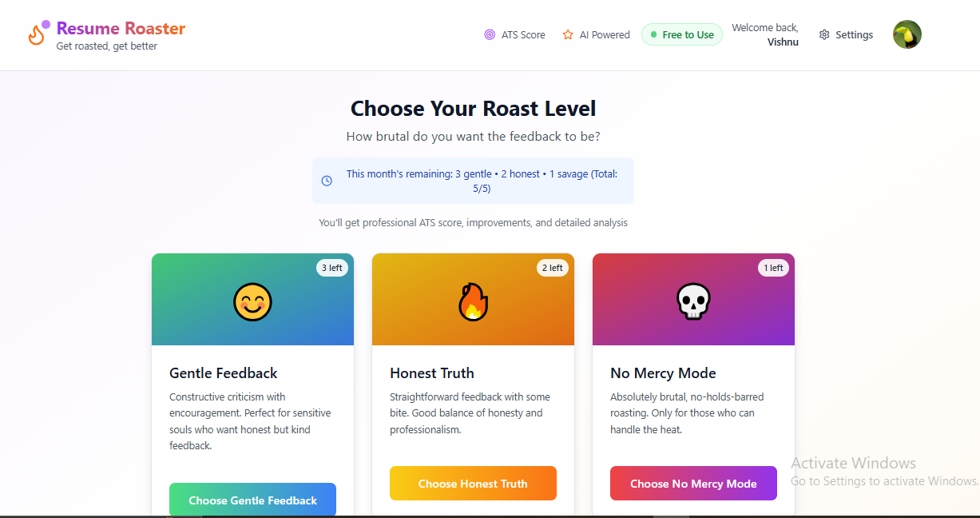Click the AI Powered star icon
This screenshot has width=980, height=518.
(x=568, y=34)
